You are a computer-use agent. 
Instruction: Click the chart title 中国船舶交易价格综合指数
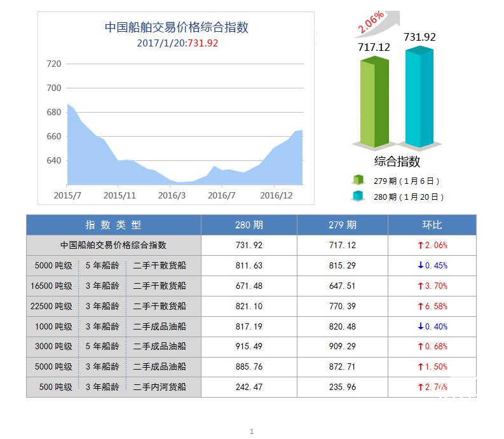pos(177,27)
